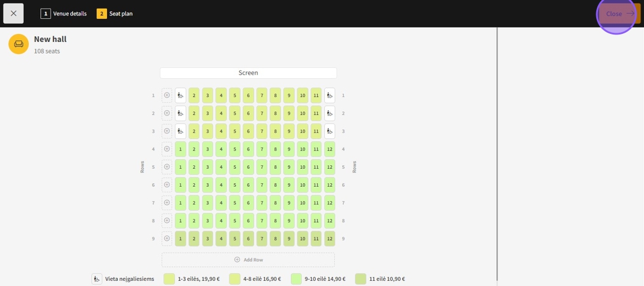
Task: Click the add-seat plus icon in row 9
Action: pyautogui.click(x=167, y=238)
